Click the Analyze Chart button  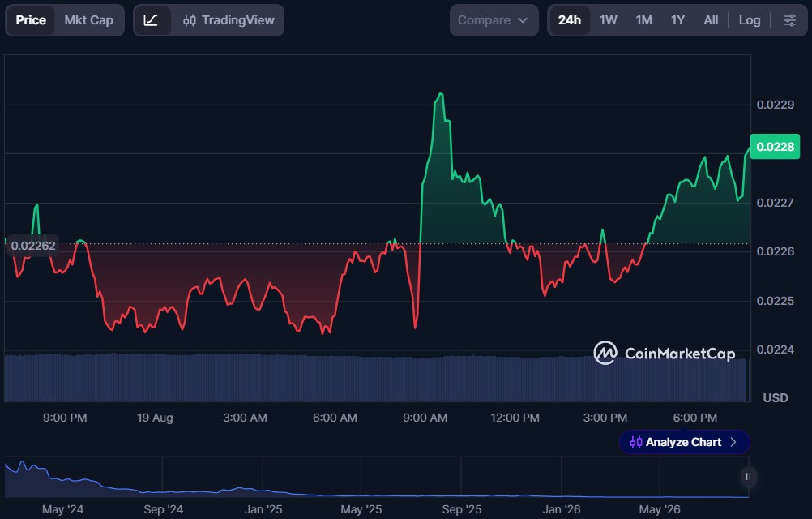click(x=684, y=442)
